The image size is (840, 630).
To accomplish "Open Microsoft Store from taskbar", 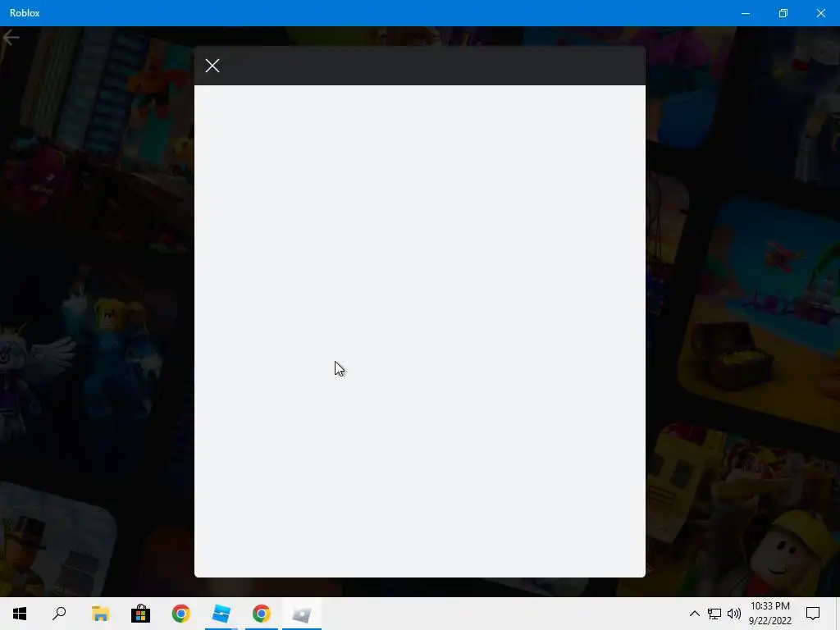I will point(140,614).
